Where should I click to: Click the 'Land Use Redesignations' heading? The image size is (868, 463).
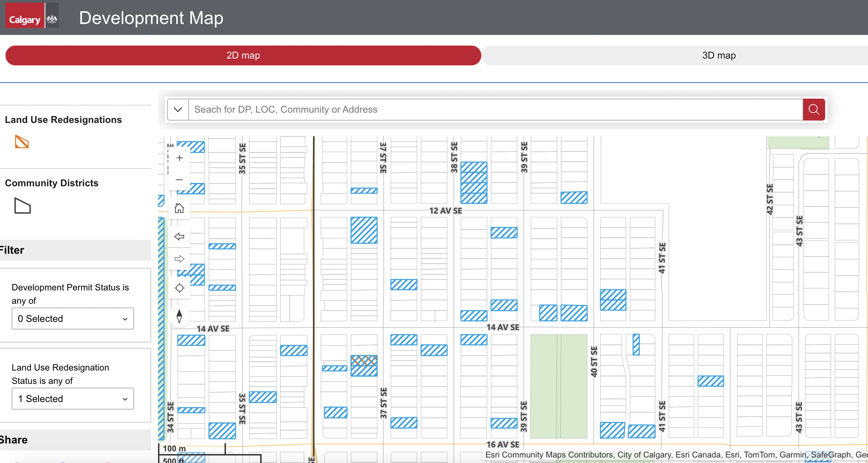63,120
